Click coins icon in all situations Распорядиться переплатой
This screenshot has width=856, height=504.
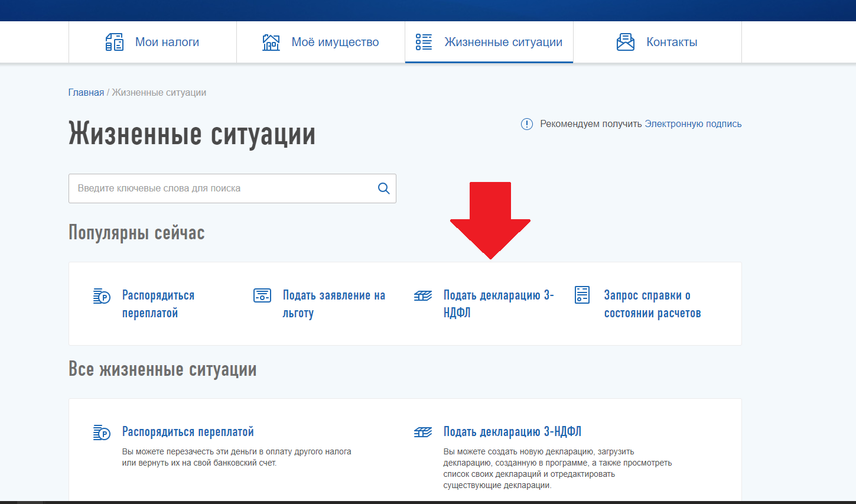pyautogui.click(x=102, y=433)
